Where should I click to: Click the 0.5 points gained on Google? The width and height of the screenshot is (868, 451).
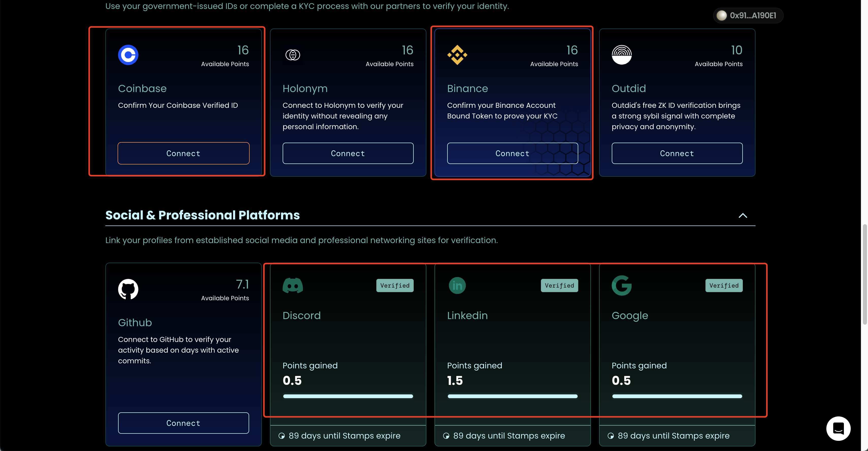[621, 381]
